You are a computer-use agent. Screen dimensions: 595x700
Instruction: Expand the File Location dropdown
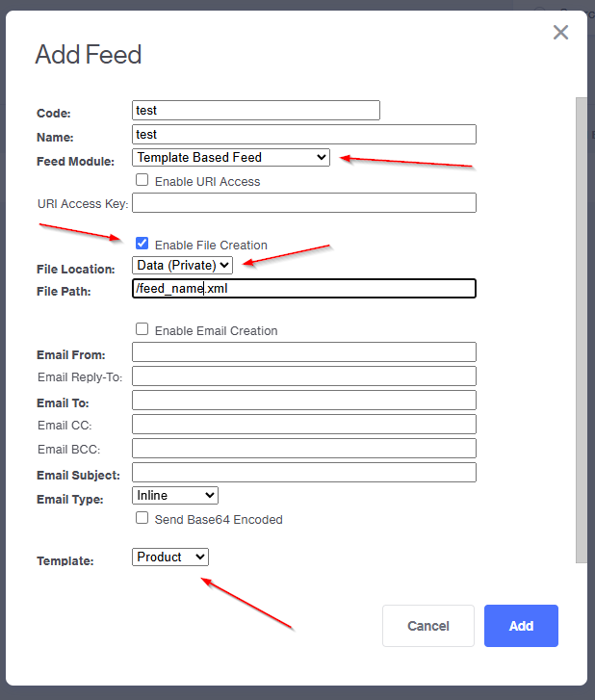[182, 265]
